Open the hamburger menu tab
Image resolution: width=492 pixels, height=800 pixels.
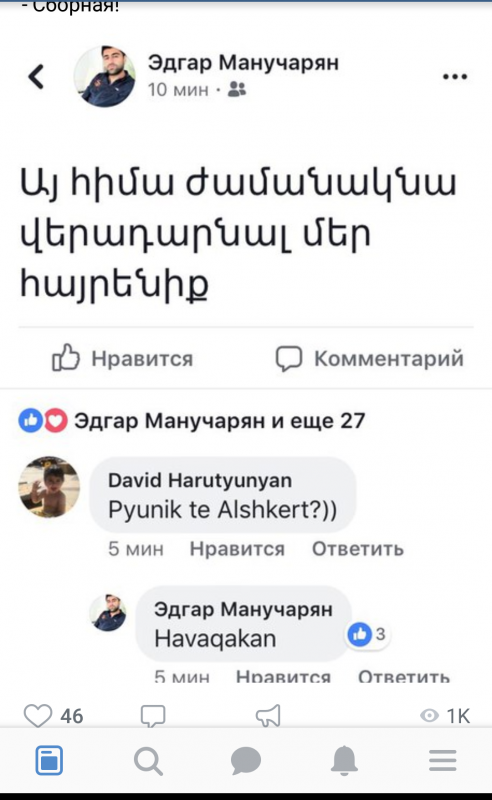[x=442, y=761]
